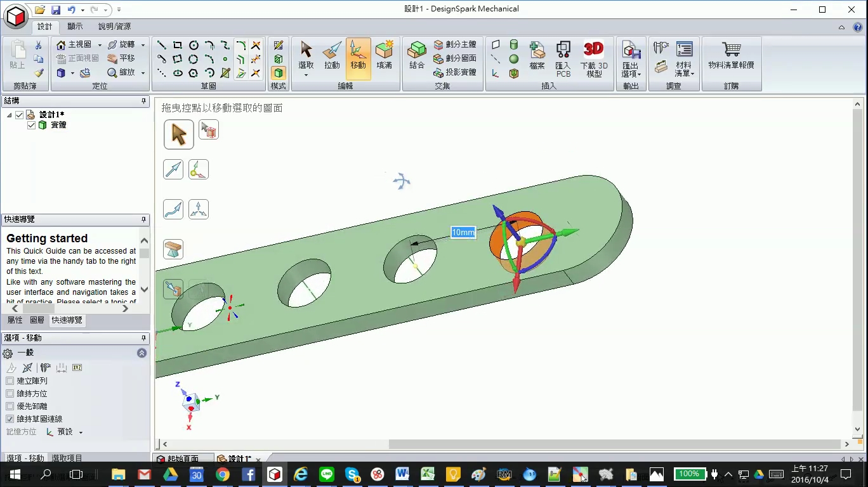
Task: Open Chrome from the taskbar
Action: click(x=222, y=474)
